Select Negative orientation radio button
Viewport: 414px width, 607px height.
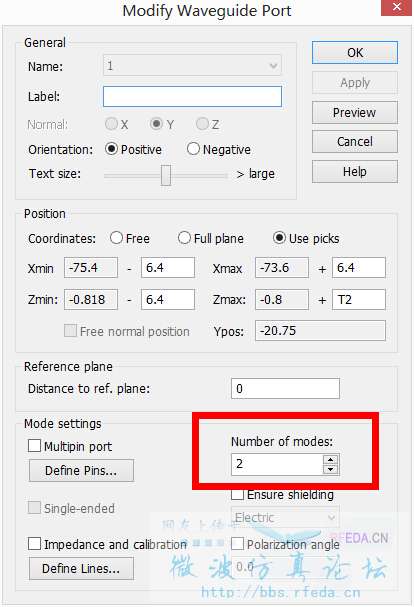tap(193, 149)
